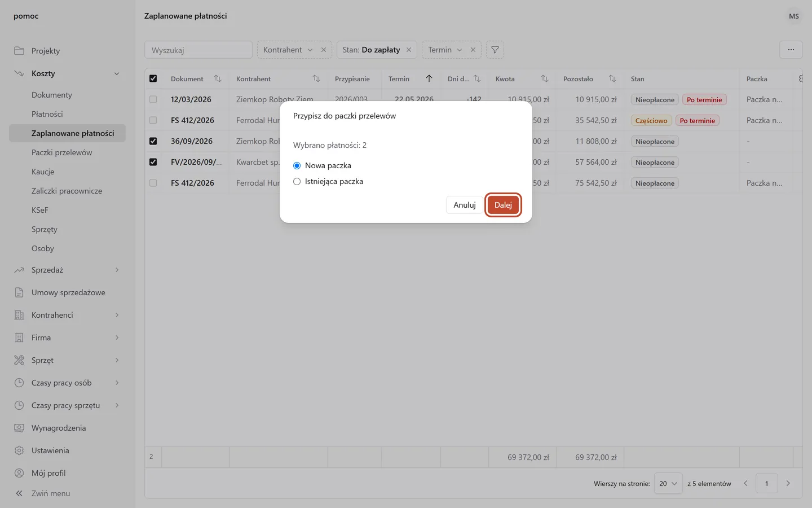Open the MS user avatar
The image size is (812, 508).
click(x=794, y=16)
